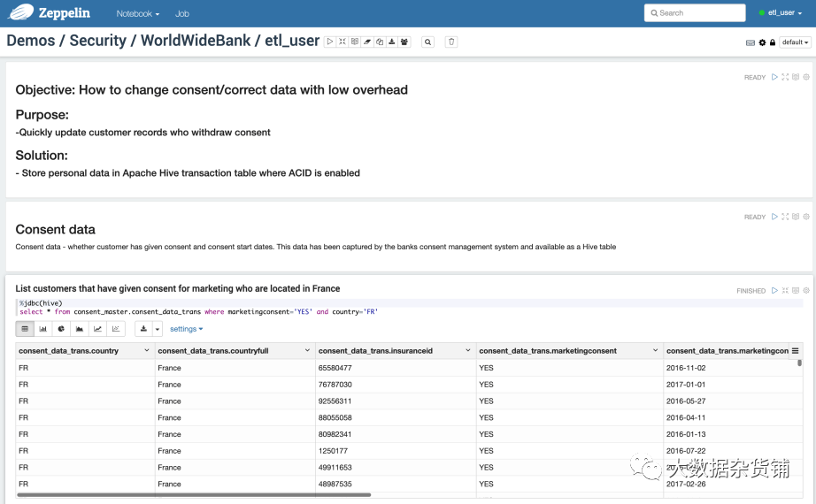Image resolution: width=816 pixels, height=504 pixels.
Task: Expand the chart settings link
Action: [x=186, y=329]
